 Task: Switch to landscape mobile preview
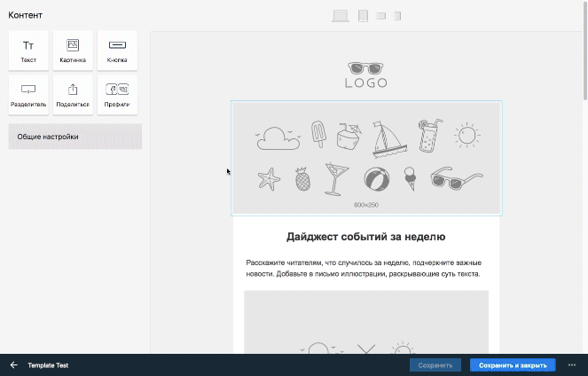tap(381, 16)
